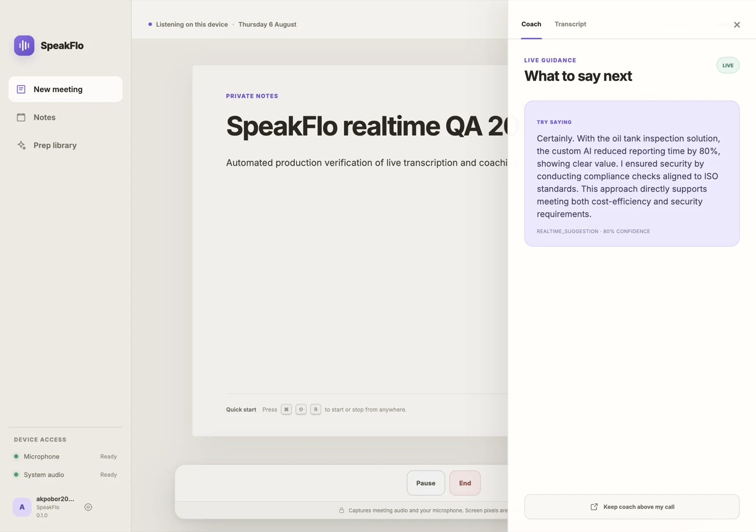Open the Prep library section
The height and width of the screenshot is (532, 756).
click(x=65, y=145)
